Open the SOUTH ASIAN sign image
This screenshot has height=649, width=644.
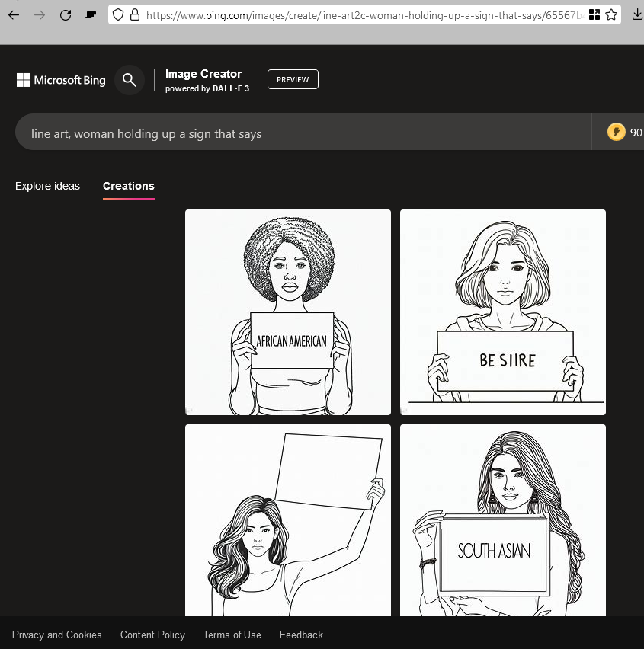tap(503, 520)
